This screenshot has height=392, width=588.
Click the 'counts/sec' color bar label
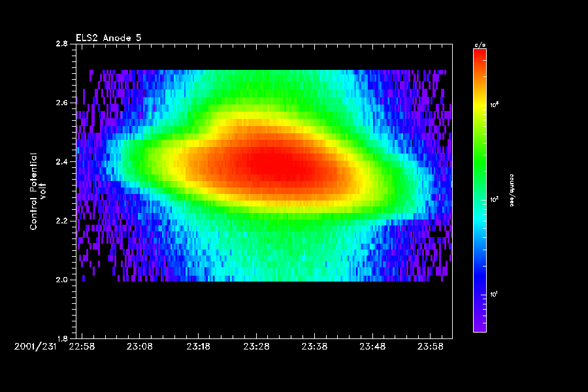512,190
